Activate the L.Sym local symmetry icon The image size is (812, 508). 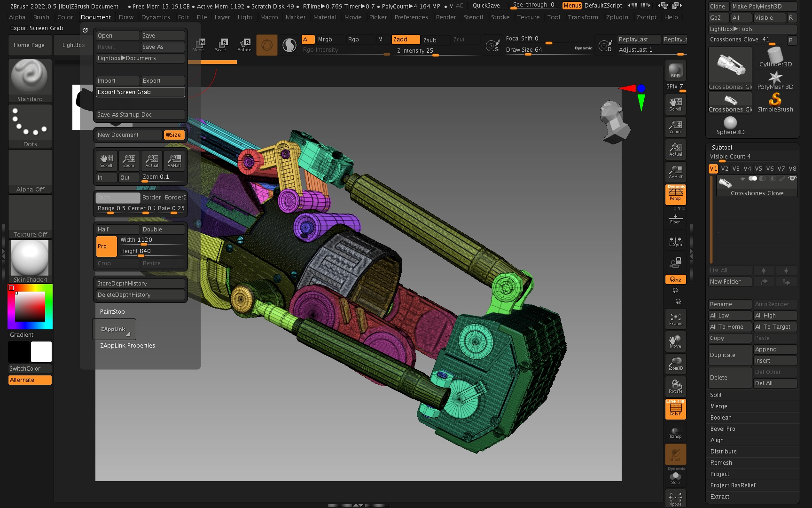[x=675, y=241]
